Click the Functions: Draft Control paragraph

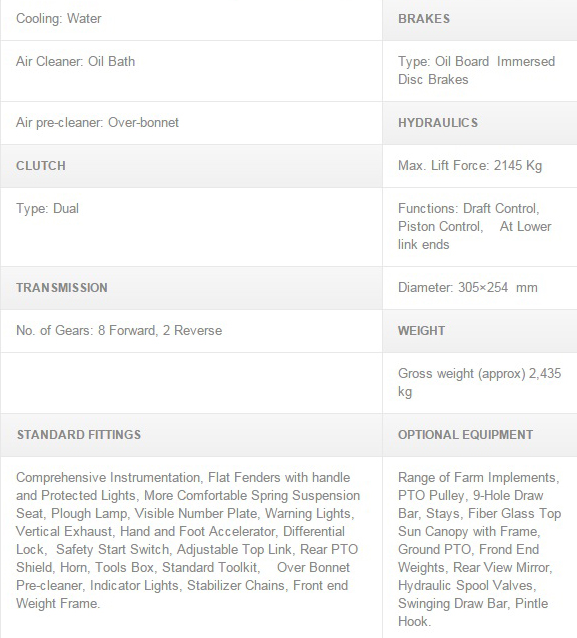coord(475,226)
